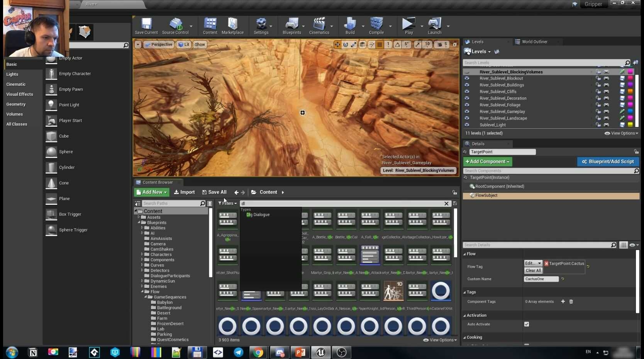
Task: Select the Point Light actor icon
Action: [51, 105]
